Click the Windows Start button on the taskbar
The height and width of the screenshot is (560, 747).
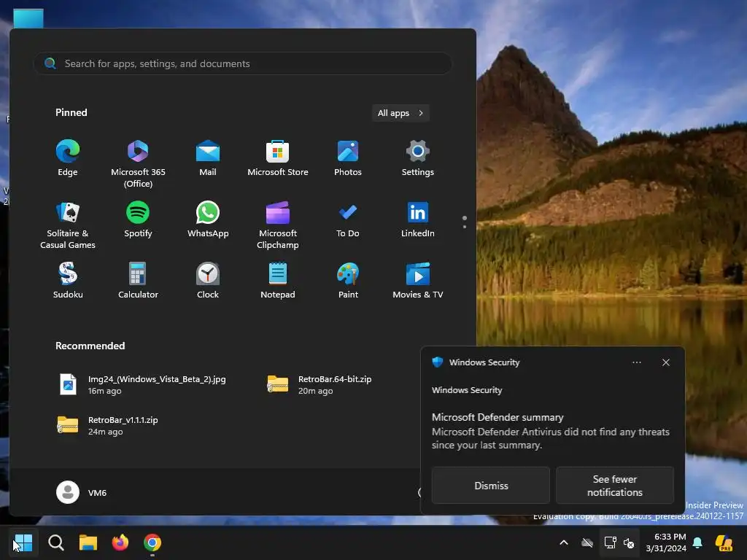pyautogui.click(x=23, y=542)
